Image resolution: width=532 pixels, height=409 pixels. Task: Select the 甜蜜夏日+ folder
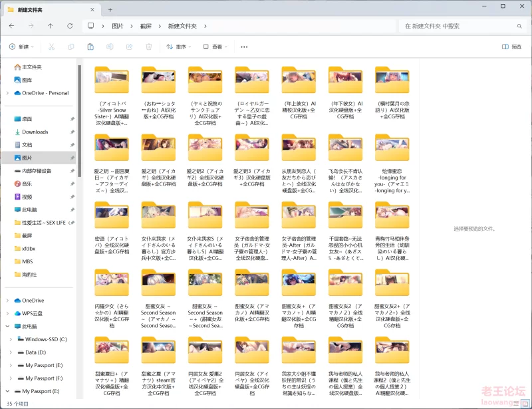(x=112, y=367)
